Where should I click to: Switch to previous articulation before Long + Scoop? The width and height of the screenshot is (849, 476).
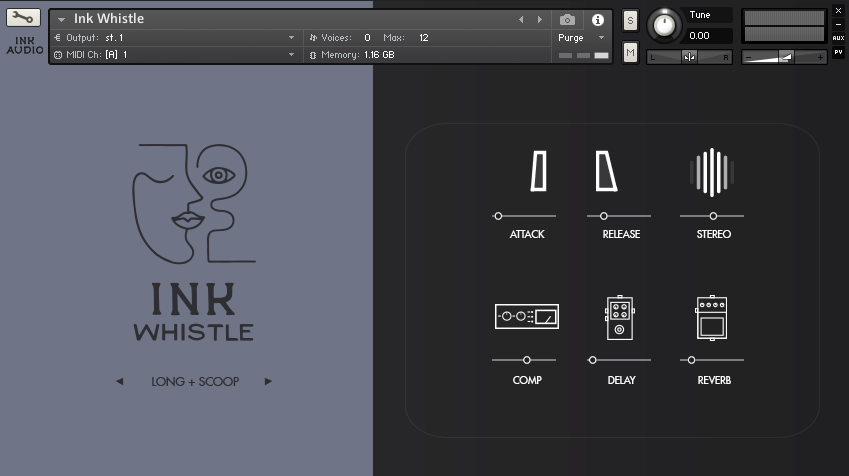(119, 381)
